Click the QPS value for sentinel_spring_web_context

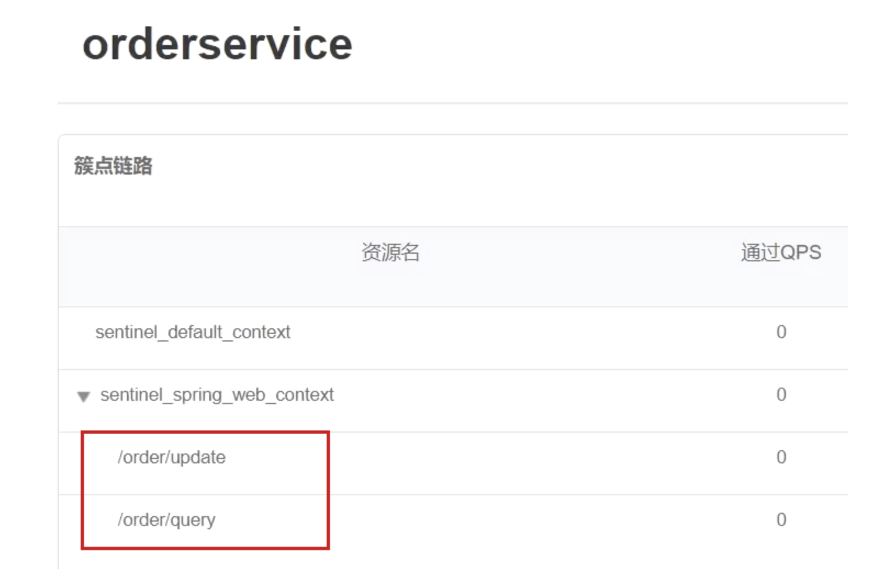pyautogui.click(x=781, y=395)
